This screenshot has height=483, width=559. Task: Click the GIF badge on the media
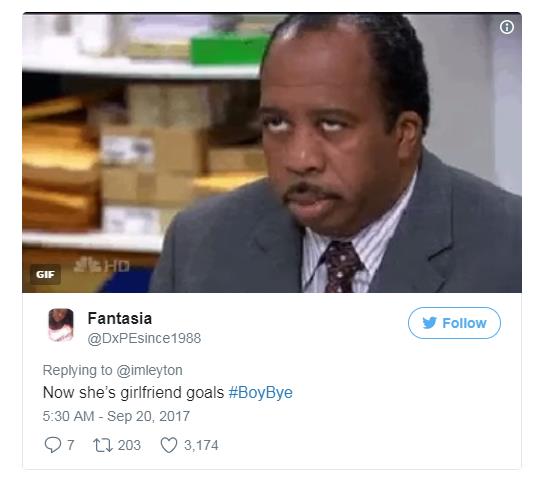(45, 274)
